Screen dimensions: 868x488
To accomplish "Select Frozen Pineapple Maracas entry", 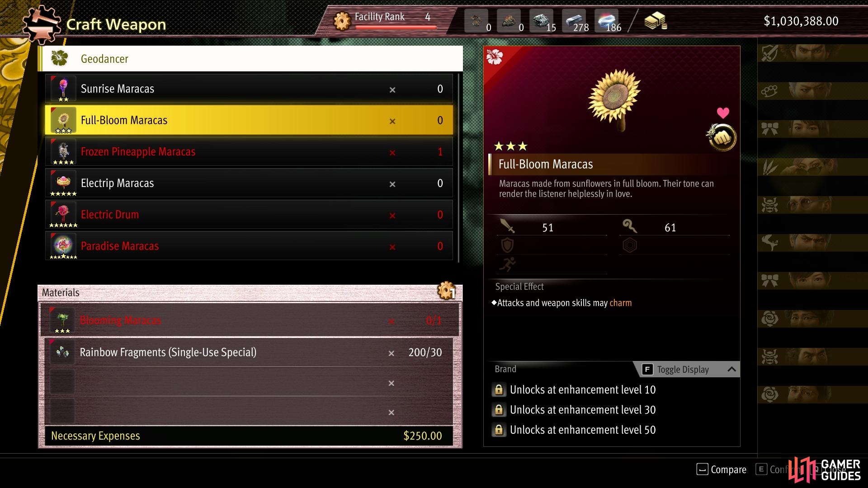I will click(x=249, y=151).
